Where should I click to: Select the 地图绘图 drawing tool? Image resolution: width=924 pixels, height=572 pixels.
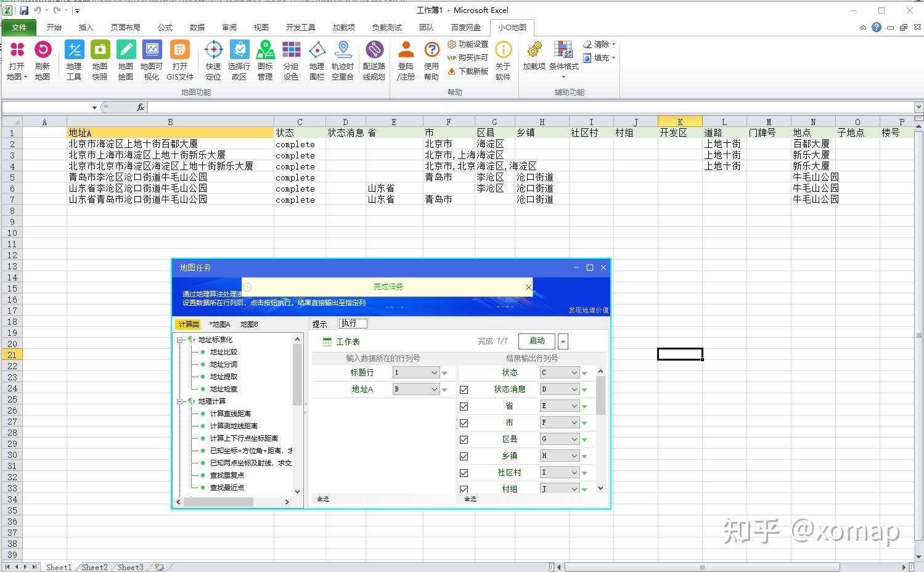(x=126, y=60)
